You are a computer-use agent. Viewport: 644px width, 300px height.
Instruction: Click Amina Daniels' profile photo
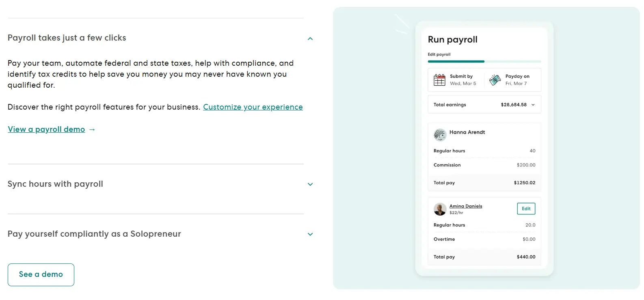tap(440, 209)
